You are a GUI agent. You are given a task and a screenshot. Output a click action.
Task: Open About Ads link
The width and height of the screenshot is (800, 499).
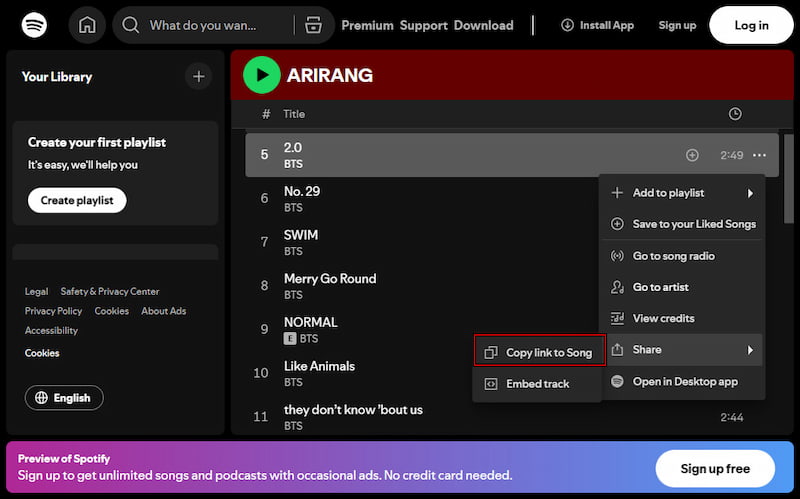pyautogui.click(x=163, y=311)
